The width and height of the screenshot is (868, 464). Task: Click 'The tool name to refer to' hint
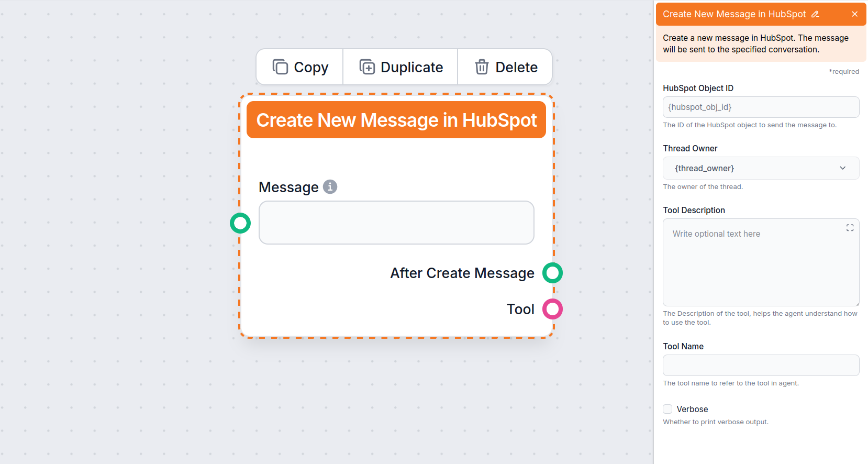(x=731, y=383)
